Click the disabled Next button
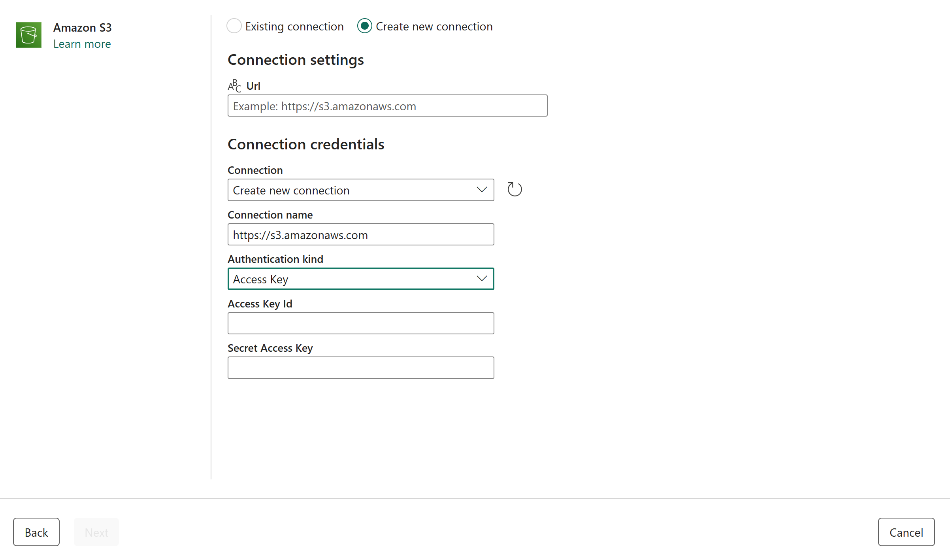 pos(96,532)
